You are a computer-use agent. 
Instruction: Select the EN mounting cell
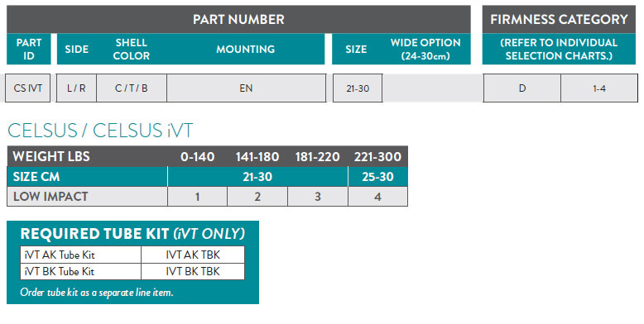pos(246,88)
